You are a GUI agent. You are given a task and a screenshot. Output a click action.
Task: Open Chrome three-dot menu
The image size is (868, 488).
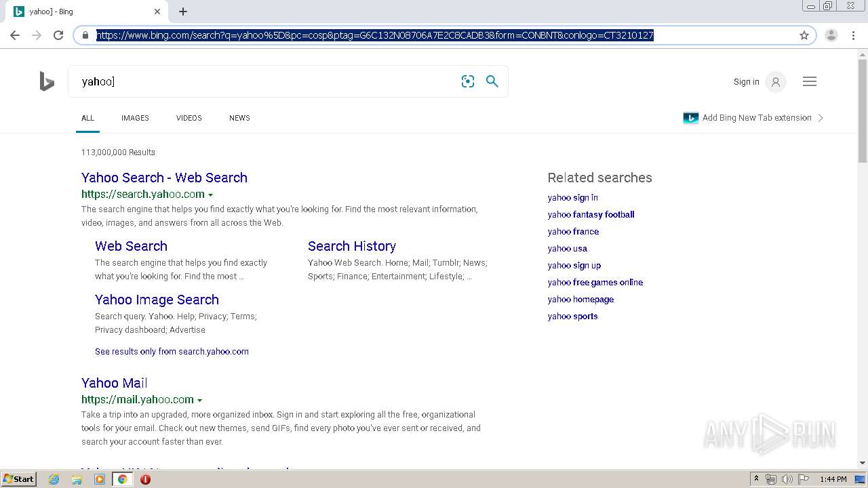tap(853, 35)
